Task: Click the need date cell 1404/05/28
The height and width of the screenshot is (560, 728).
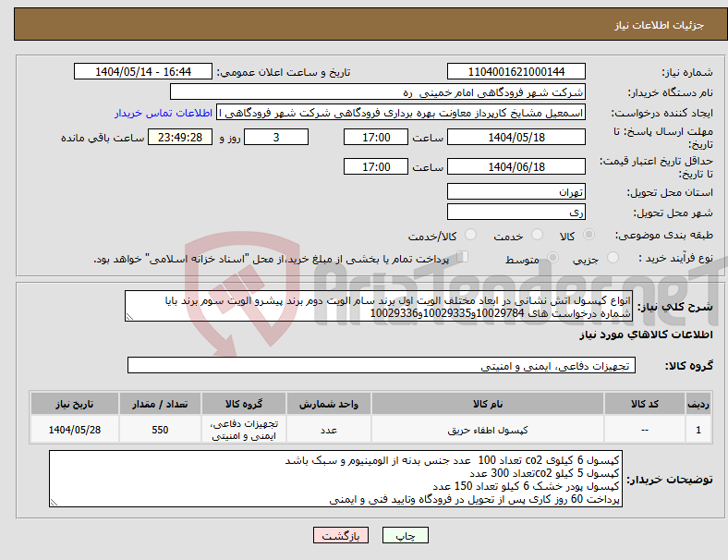Action: 75,430
